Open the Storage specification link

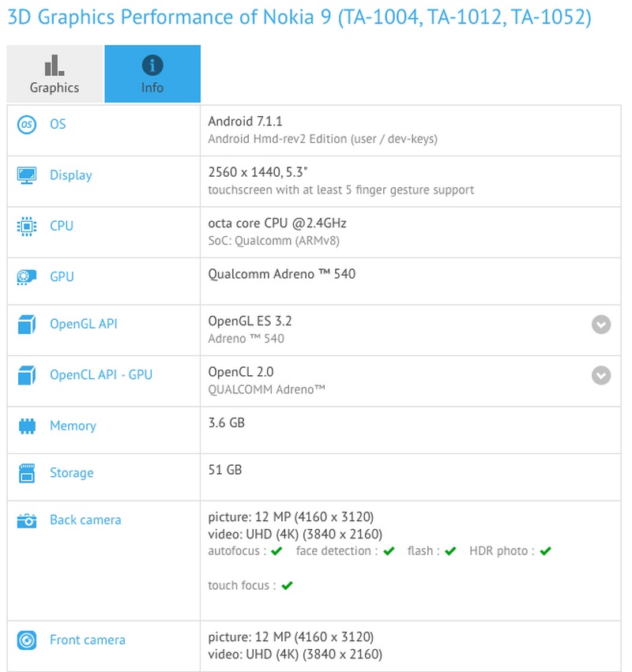pos(71,473)
